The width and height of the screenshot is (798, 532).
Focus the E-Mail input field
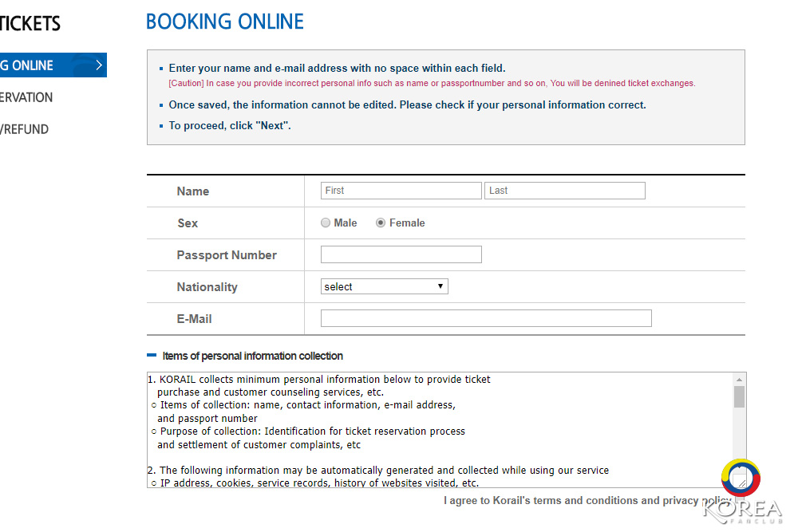click(x=486, y=318)
